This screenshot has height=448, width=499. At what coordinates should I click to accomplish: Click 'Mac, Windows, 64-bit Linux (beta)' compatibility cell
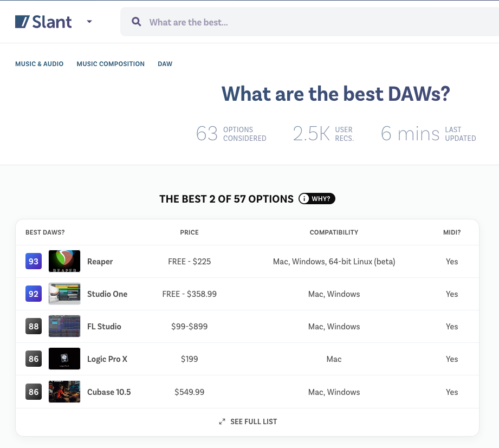point(334,262)
